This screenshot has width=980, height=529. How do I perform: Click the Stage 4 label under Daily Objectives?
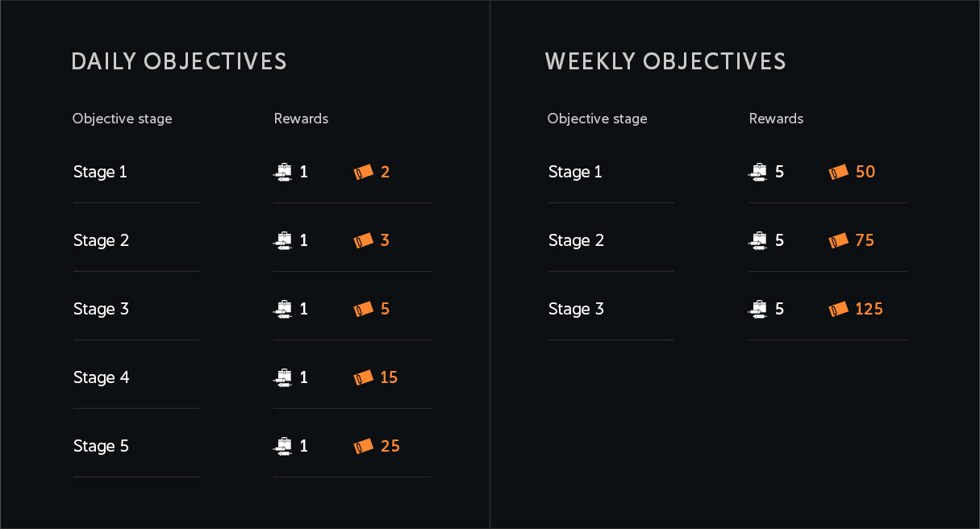(x=101, y=377)
